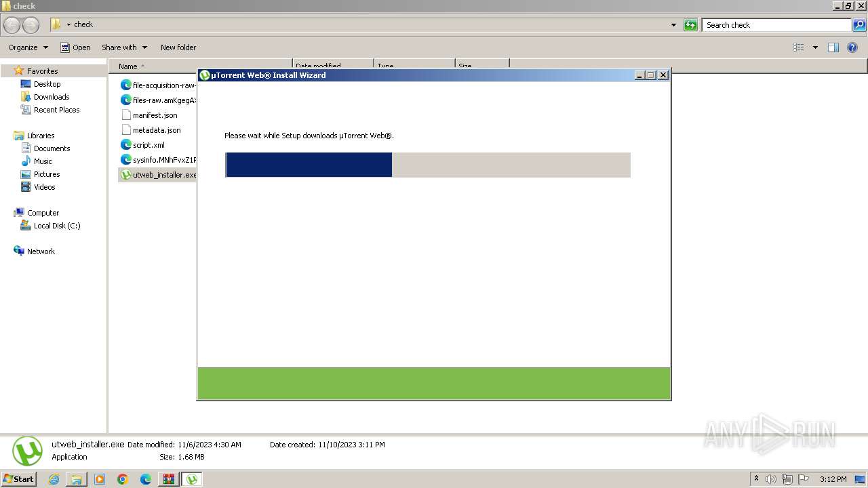The height and width of the screenshot is (488, 868).
Task: Select manifest.json file
Action: [x=149, y=115]
